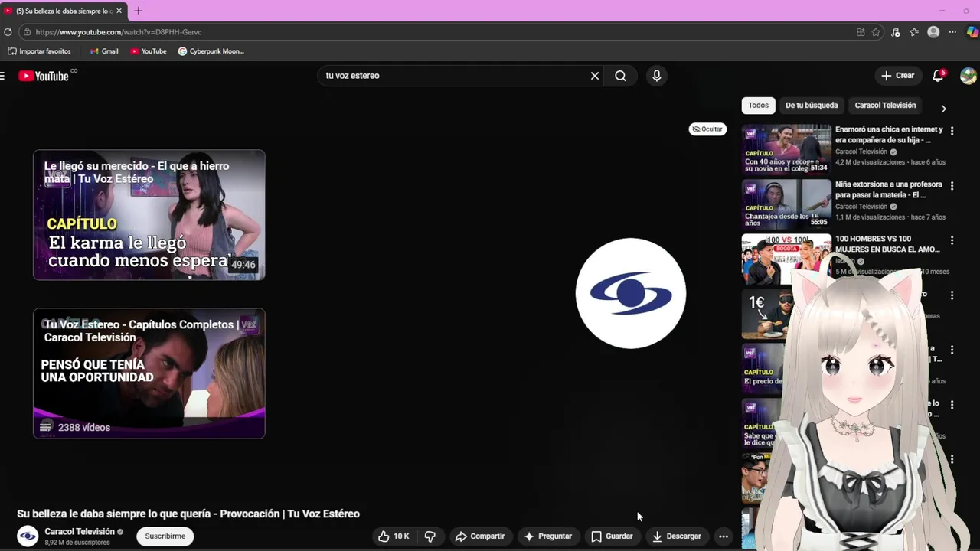Open YouTube bookmark in favorites bar

(149, 51)
